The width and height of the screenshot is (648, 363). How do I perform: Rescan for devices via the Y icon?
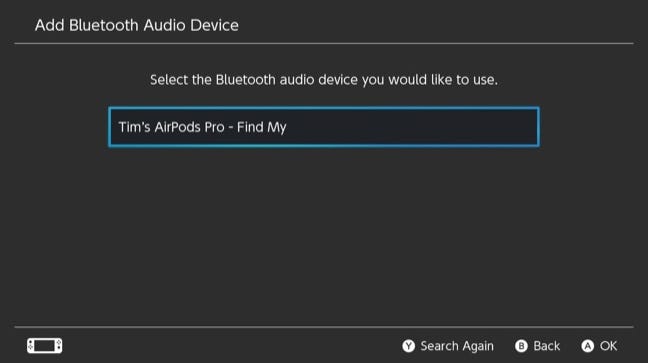[408, 346]
